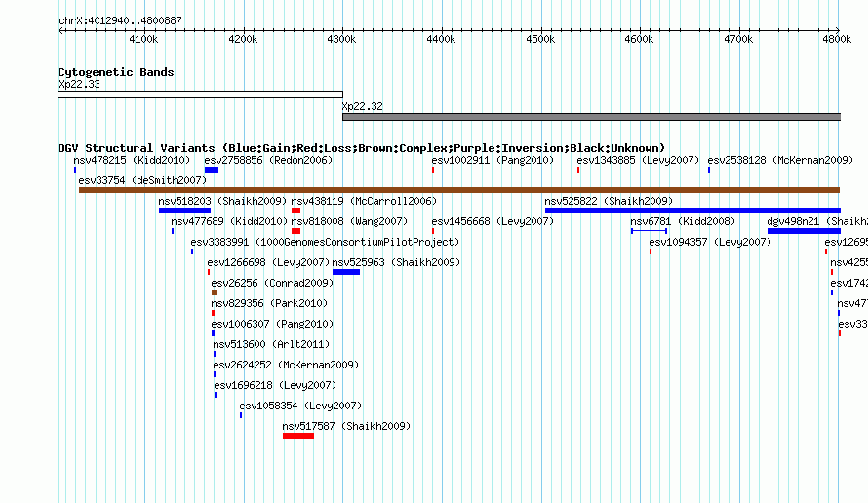Viewport: 868px width, 503px height.
Task: Select the white Xp22.33 cytoband bar
Action: pos(200,95)
